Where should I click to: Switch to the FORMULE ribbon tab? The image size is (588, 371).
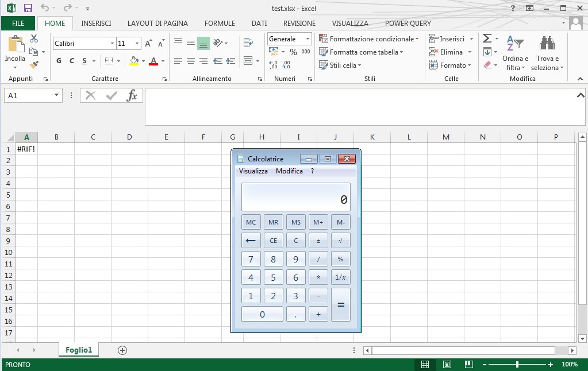click(x=220, y=23)
